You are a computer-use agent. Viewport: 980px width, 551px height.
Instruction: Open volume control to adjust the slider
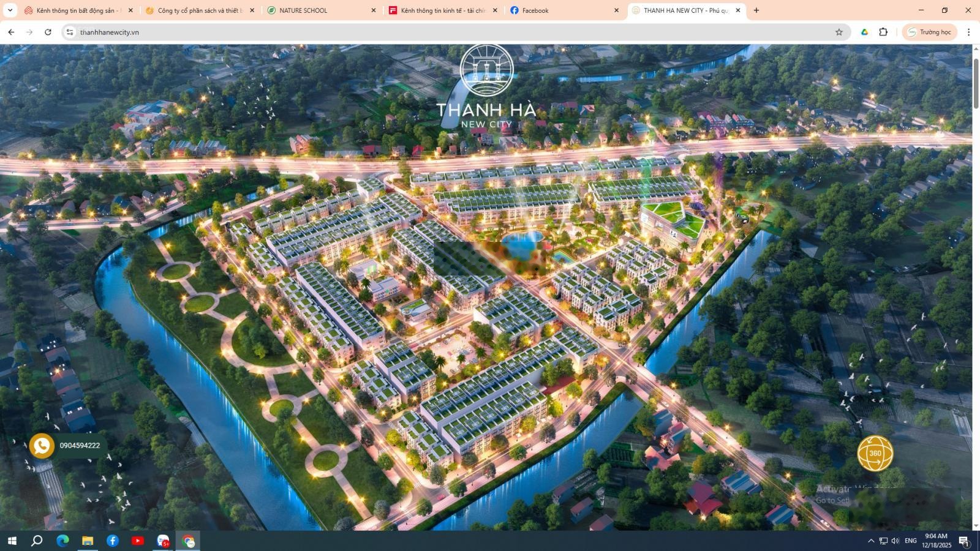pos(895,541)
